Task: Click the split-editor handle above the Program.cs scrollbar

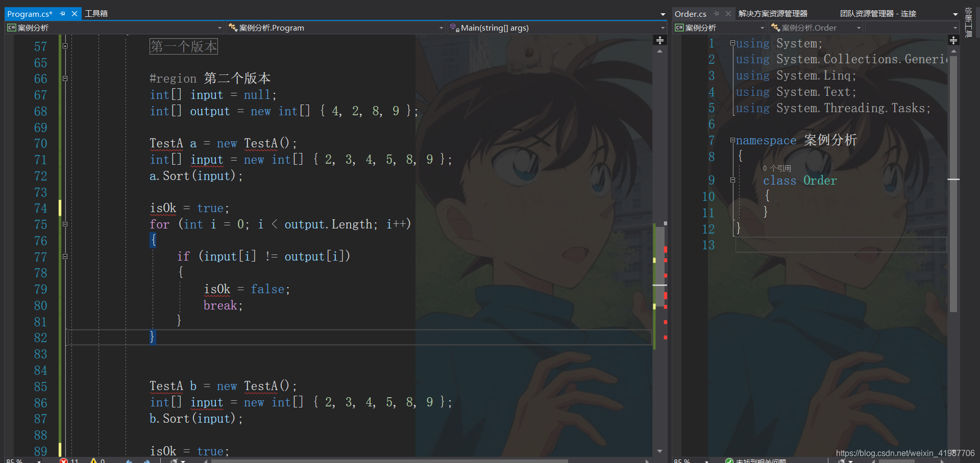Action: coord(660,40)
